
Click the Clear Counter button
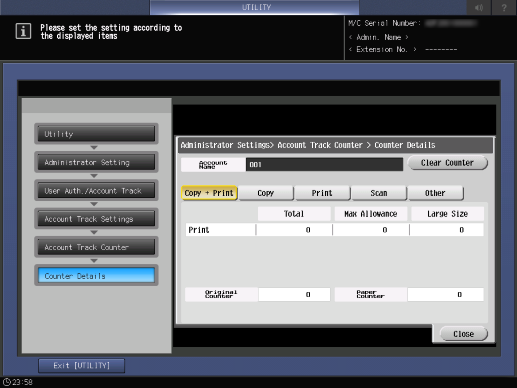pos(447,163)
